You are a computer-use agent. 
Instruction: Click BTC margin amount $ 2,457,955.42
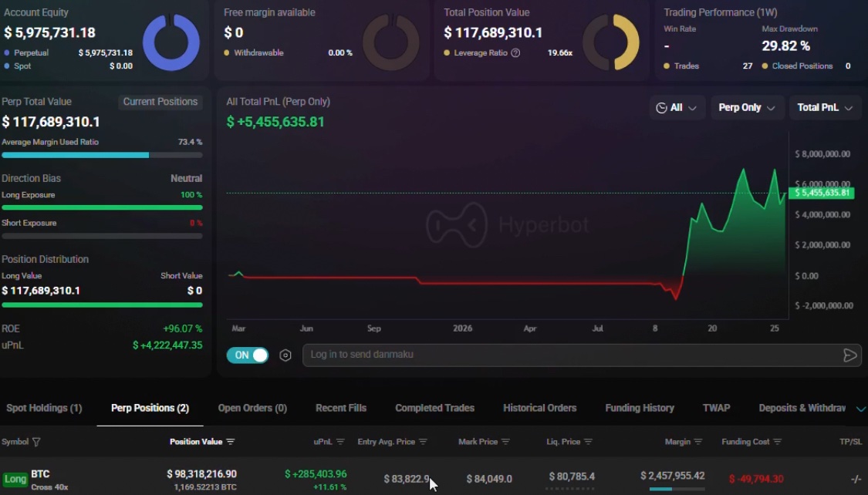[x=673, y=476]
